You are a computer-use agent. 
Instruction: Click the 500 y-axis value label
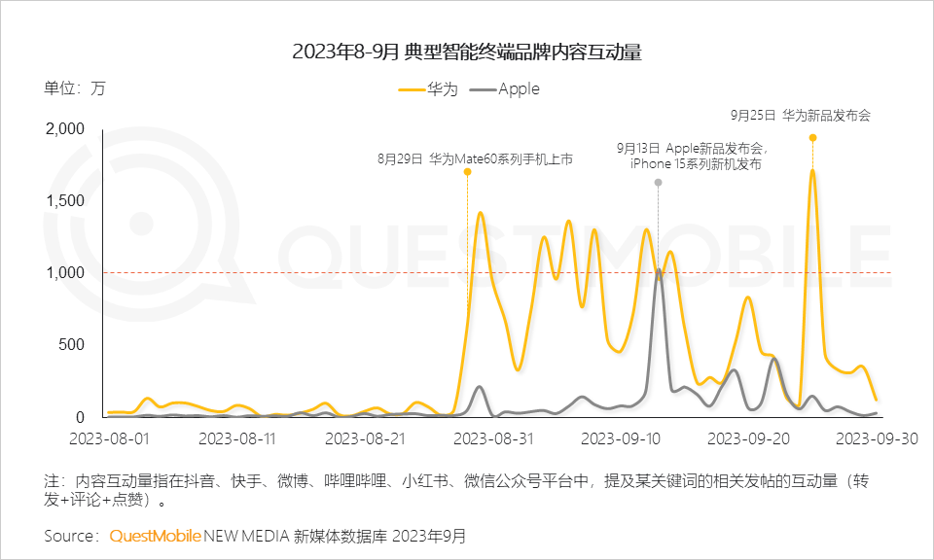(72, 345)
